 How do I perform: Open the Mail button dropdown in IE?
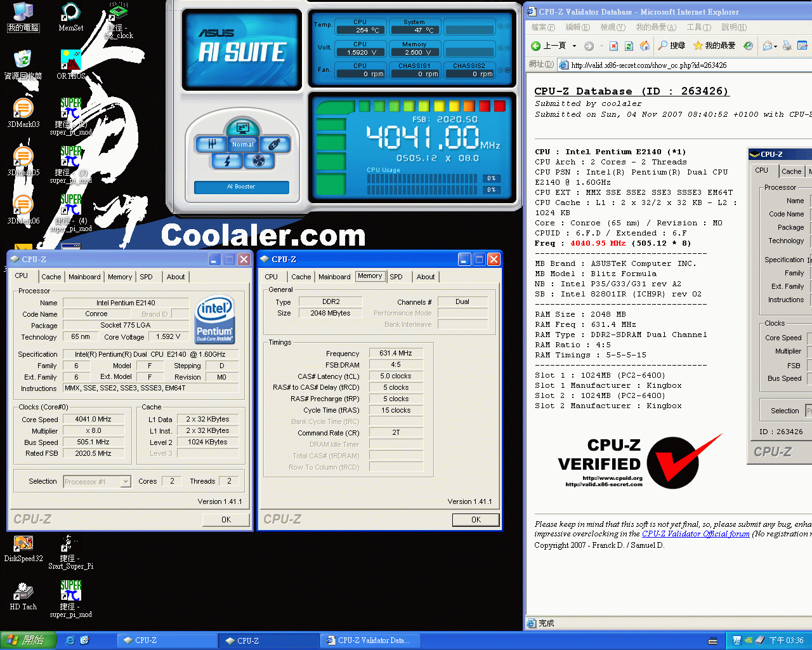[x=775, y=46]
